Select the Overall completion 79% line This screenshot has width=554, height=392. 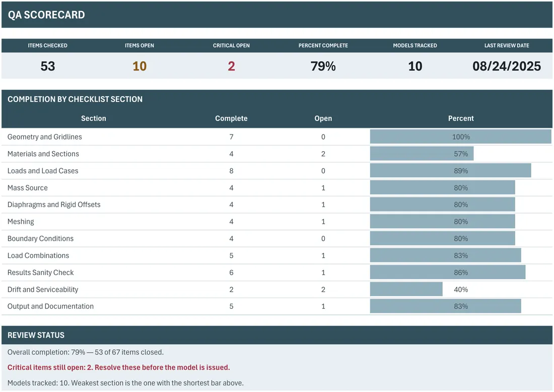(86, 352)
